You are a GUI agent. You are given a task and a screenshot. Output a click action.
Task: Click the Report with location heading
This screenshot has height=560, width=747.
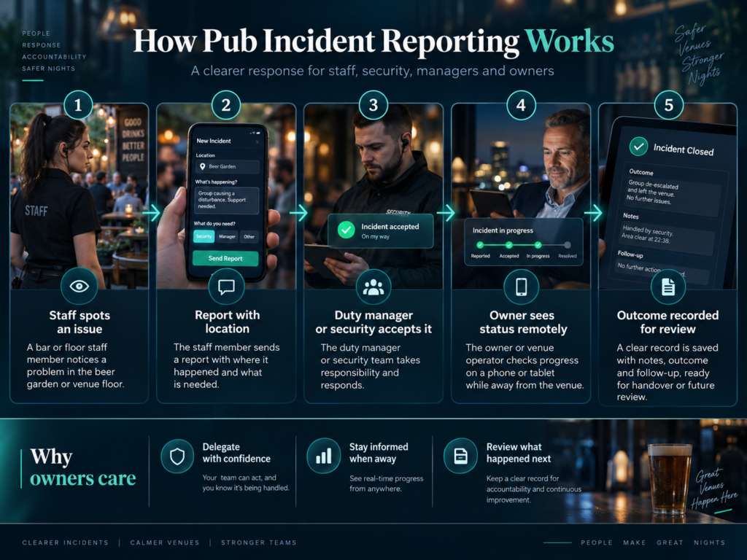click(228, 322)
